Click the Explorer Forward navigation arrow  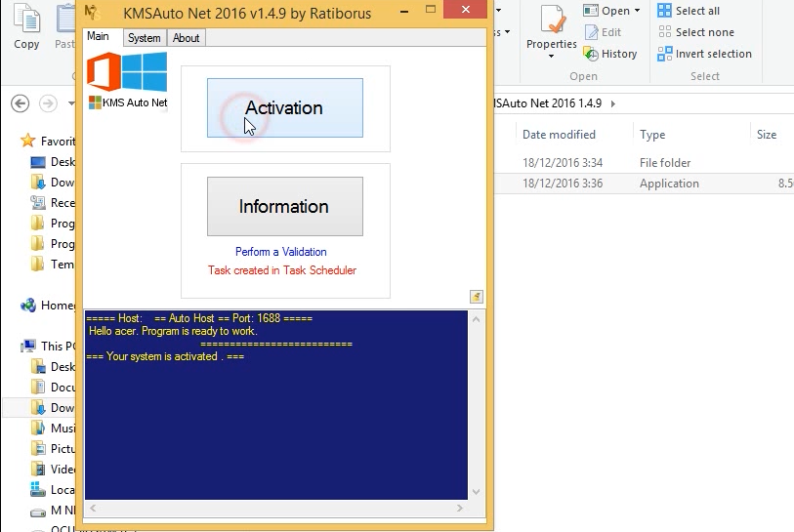48,103
